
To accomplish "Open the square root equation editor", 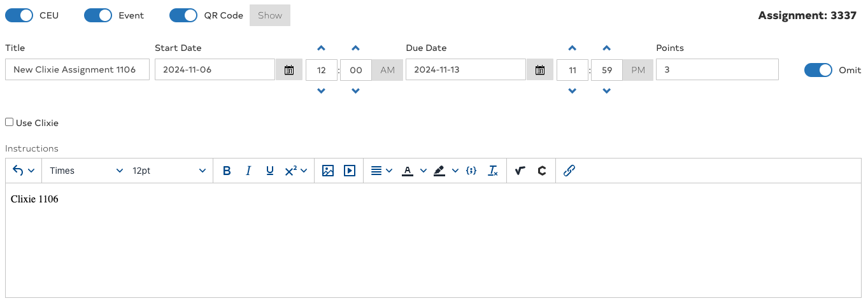I will pos(520,171).
